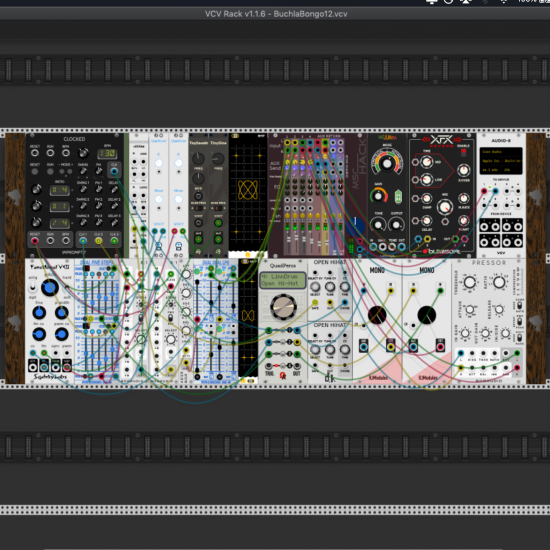Click the ATTACK knob on Pressor
550x550 pixels.
pos(470,309)
